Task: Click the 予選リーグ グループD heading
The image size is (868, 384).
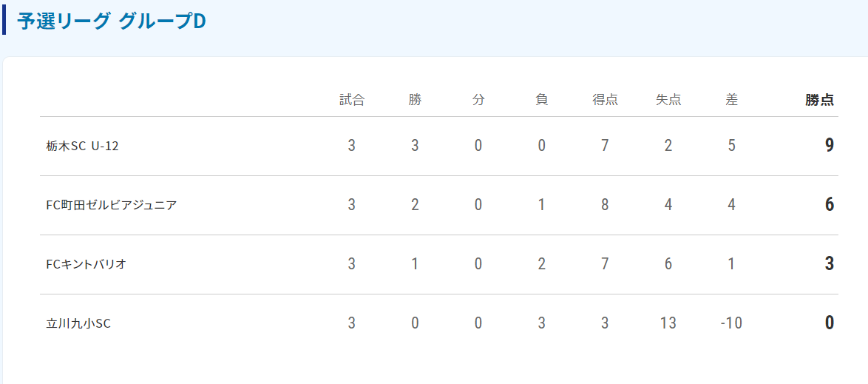Action: (x=111, y=21)
